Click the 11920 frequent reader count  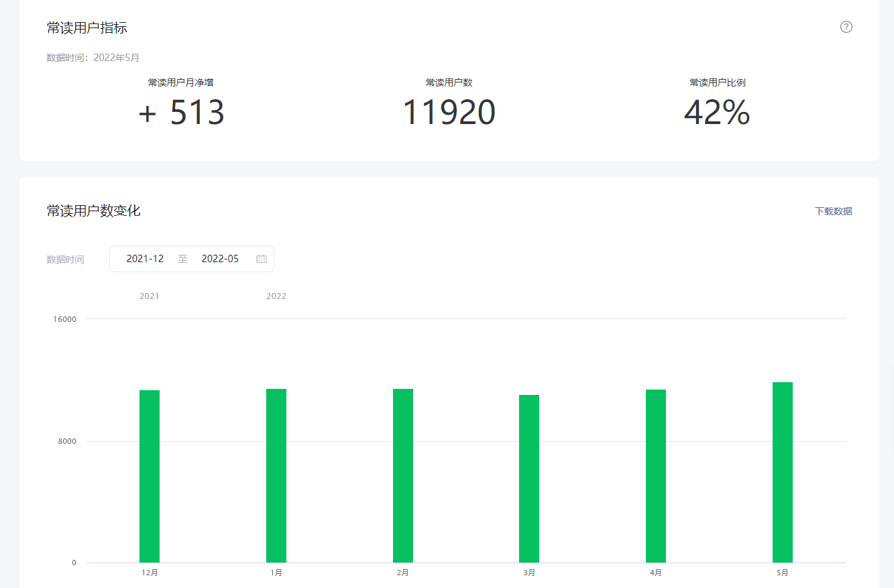(x=449, y=113)
